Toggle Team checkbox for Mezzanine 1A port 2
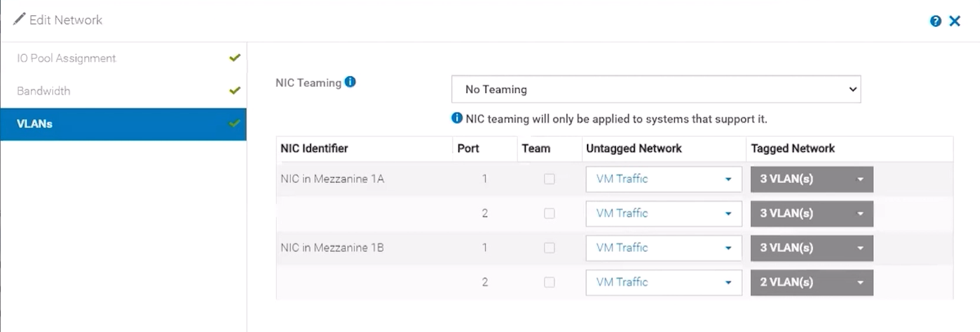This screenshot has width=980, height=332. click(x=549, y=213)
